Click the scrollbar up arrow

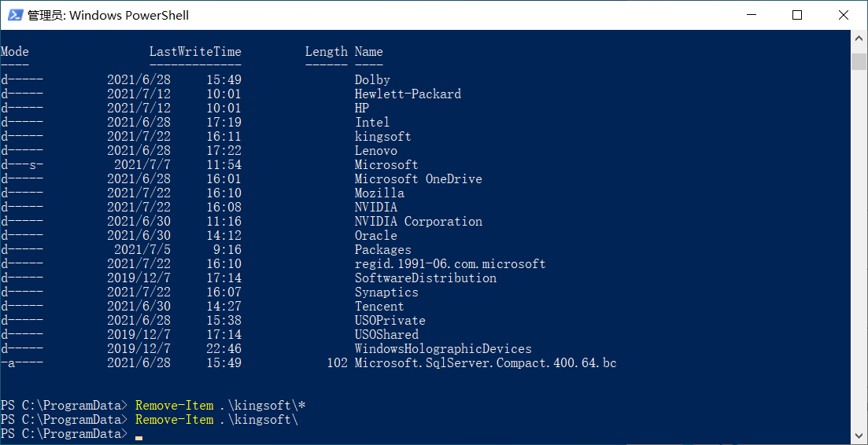[x=859, y=39]
